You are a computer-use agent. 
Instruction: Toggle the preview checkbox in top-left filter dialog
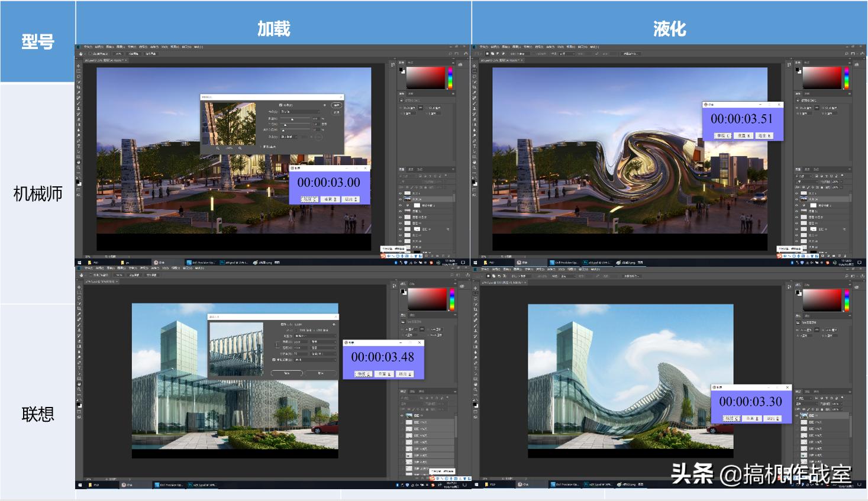coord(280,105)
